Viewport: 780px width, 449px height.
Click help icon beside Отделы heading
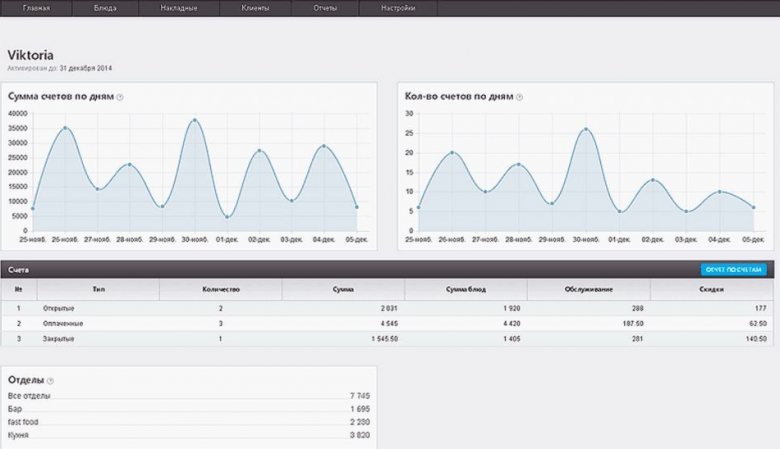50,381
